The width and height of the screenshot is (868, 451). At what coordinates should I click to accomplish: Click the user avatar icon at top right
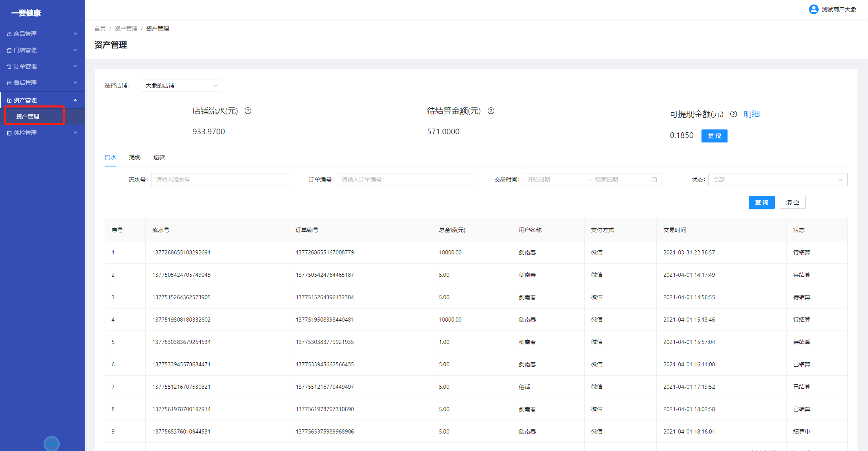813,9
